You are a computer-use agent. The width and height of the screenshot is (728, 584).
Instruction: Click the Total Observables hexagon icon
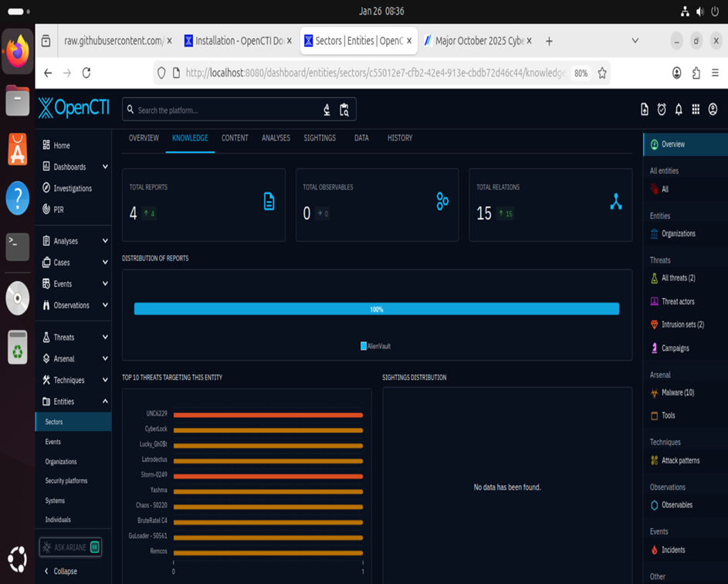(x=442, y=201)
